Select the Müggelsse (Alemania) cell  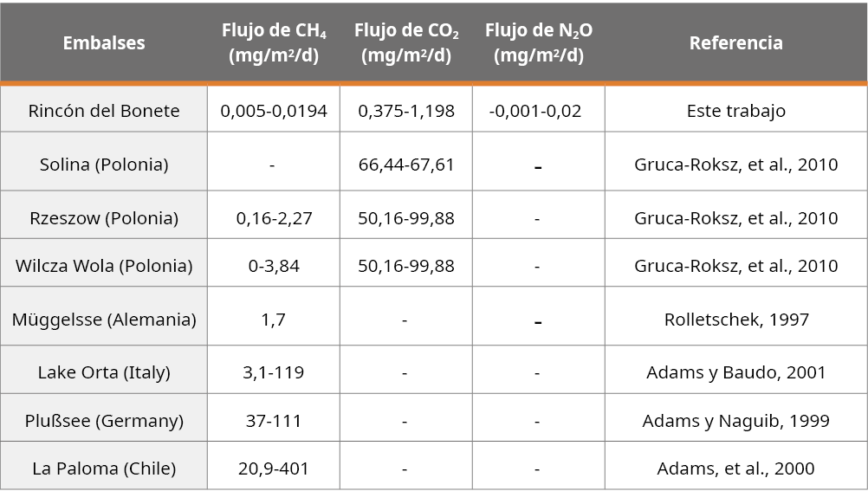104,319
